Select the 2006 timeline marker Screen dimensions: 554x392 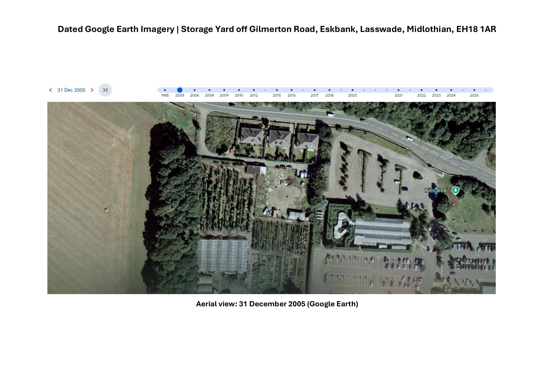(194, 90)
